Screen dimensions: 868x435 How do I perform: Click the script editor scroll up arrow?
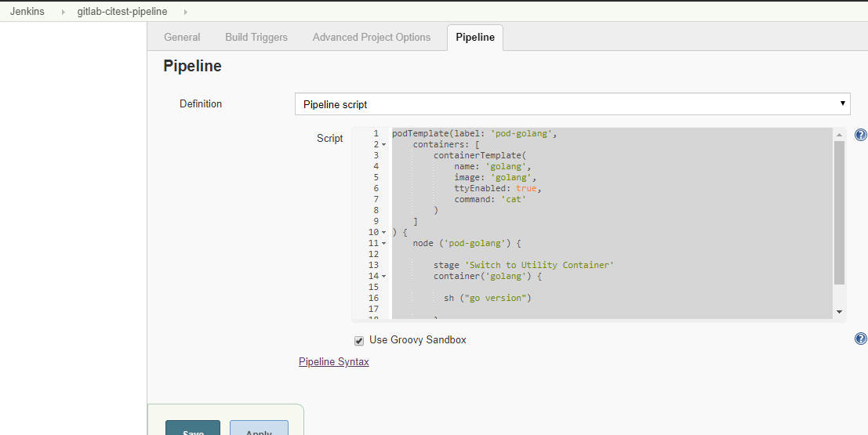pyautogui.click(x=839, y=135)
